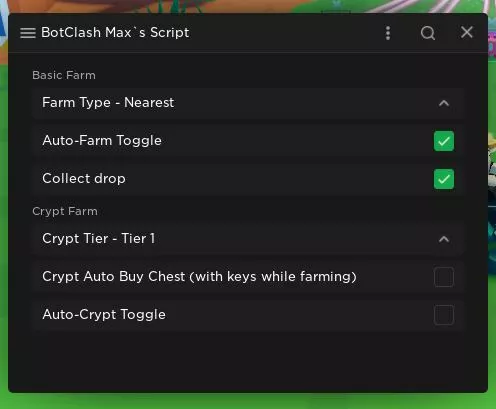Click the BotClash Max's Script title
The height and width of the screenshot is (409, 496).
[x=115, y=33]
